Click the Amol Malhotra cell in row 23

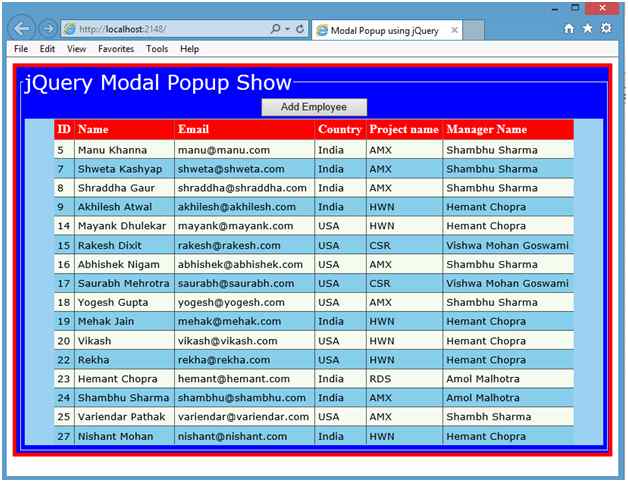508,379
